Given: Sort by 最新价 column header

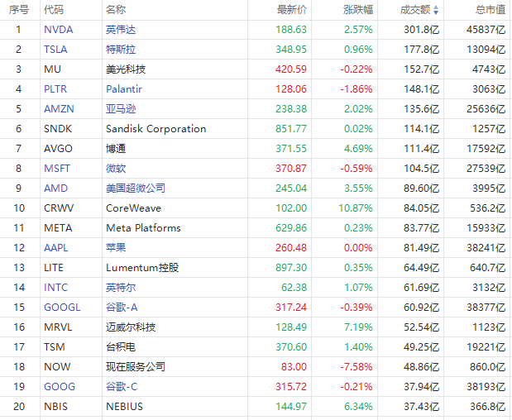Looking at the screenshot, I should 291,10.
